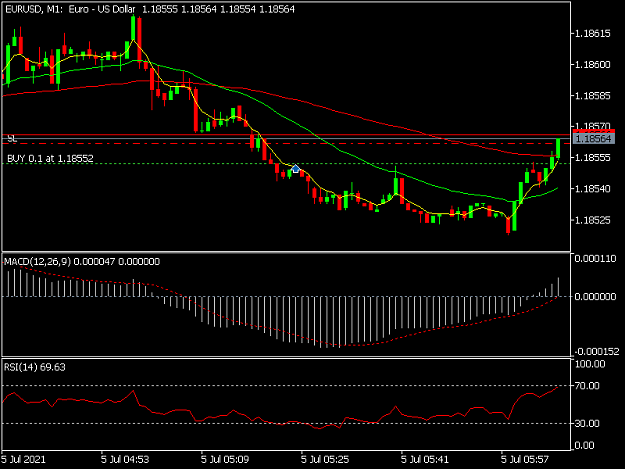Click the blue buy arrow trade marker
Image resolution: width=625 pixels, height=469 pixels.
pyautogui.click(x=295, y=169)
